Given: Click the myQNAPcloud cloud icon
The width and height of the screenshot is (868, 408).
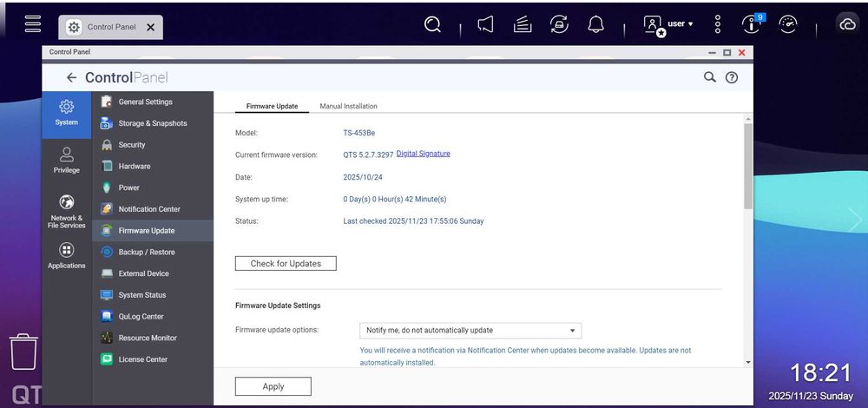Looking at the screenshot, I should [847, 24].
